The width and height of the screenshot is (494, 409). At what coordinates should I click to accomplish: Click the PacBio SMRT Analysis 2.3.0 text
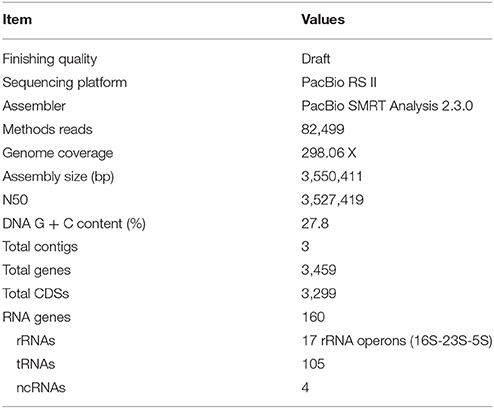click(387, 106)
